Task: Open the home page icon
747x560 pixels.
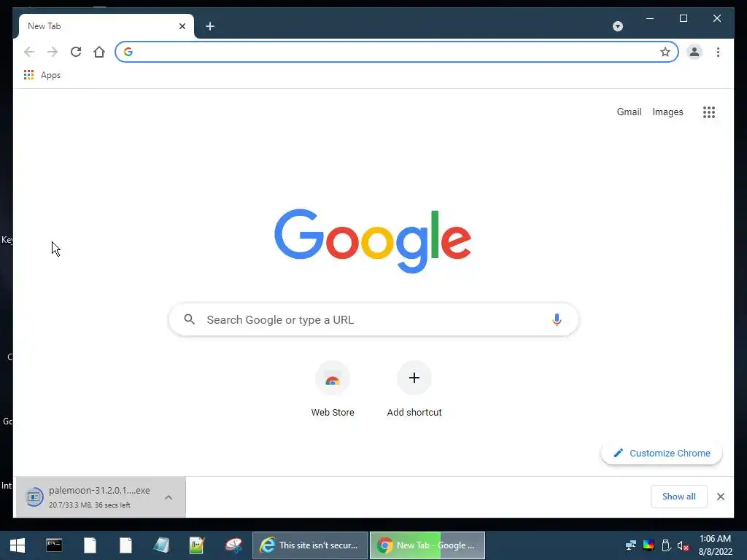Action: click(99, 52)
